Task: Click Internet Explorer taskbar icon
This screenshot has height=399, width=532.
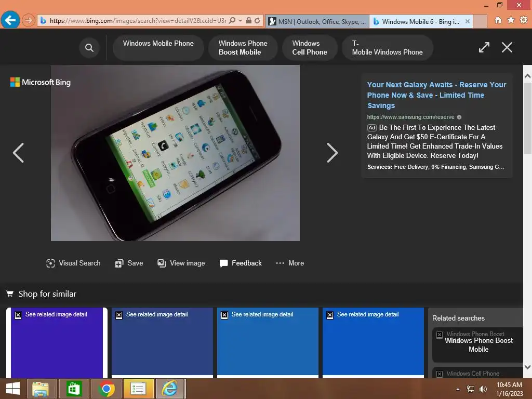Action: point(170,389)
